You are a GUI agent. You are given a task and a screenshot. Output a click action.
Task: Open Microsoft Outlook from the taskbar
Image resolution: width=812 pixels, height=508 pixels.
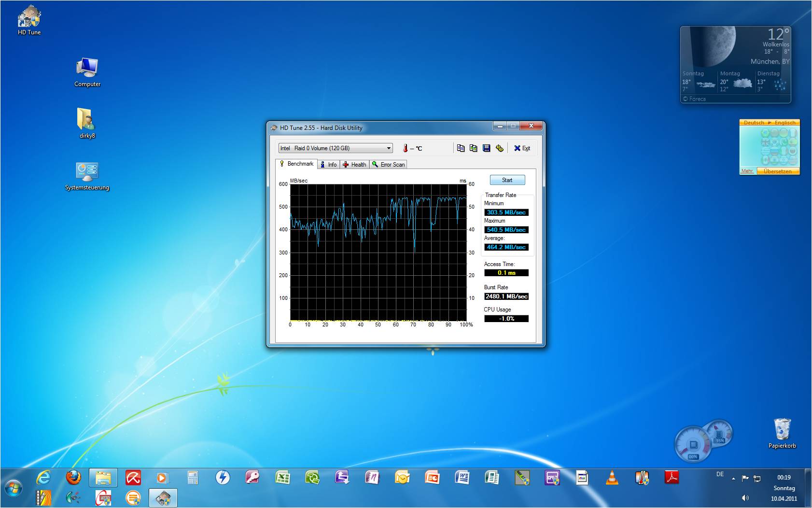[402, 478]
